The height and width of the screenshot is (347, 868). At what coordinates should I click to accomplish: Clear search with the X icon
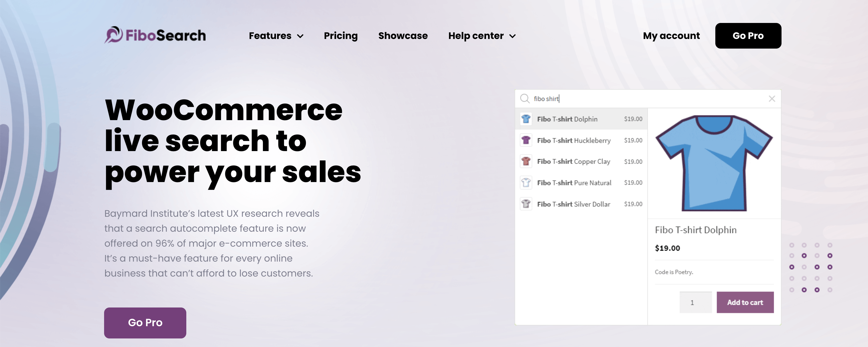coord(772,98)
